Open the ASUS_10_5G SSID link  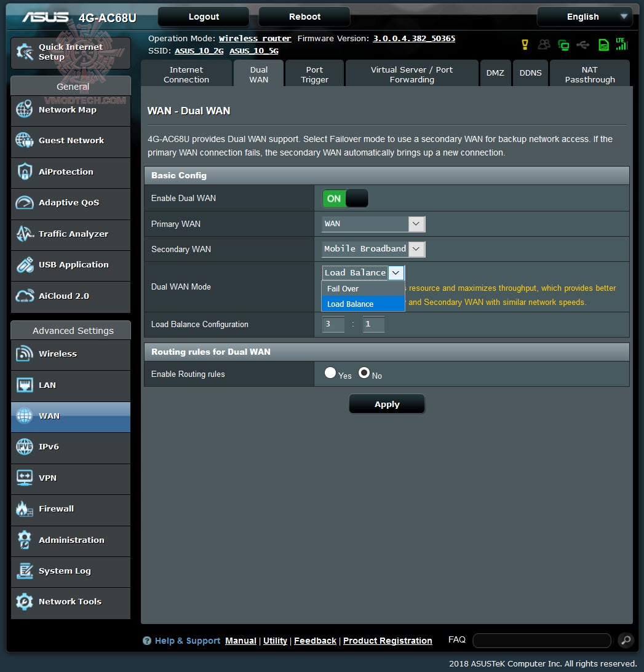point(254,51)
